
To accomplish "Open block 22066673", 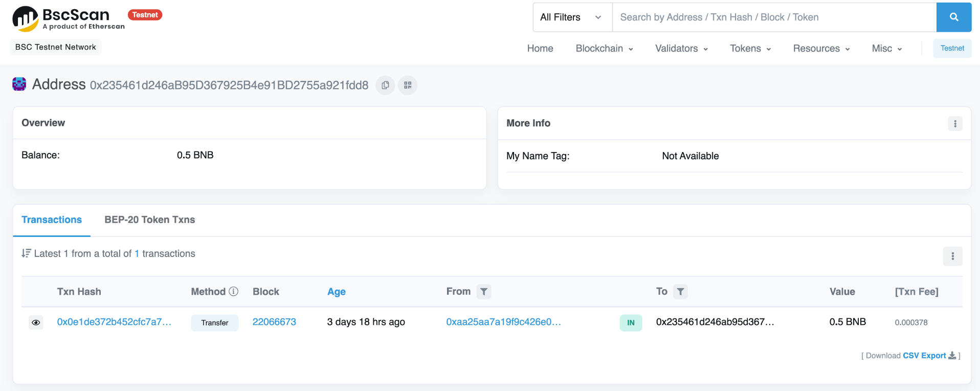I will point(274,322).
